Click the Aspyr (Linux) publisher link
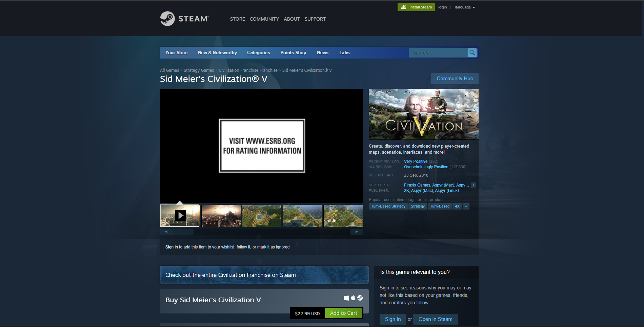The width and height of the screenshot is (644, 327). tap(447, 191)
